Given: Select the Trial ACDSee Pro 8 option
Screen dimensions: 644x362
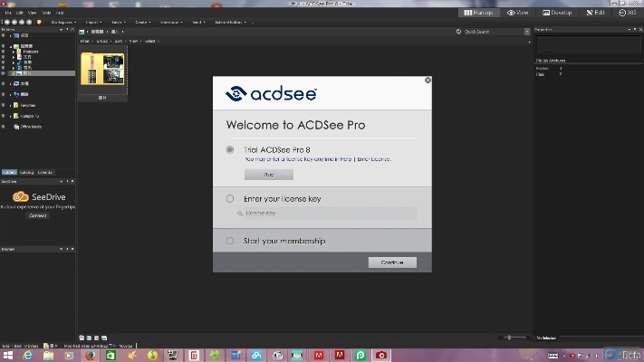Looking at the screenshot, I should click(230, 149).
